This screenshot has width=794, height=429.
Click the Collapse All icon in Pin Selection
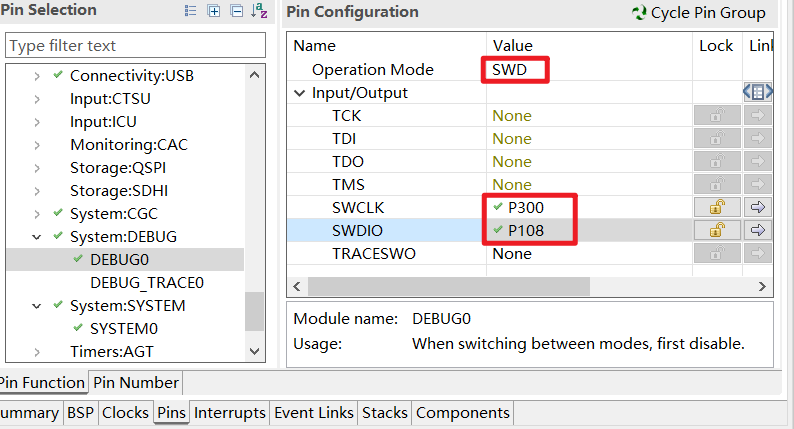point(236,11)
